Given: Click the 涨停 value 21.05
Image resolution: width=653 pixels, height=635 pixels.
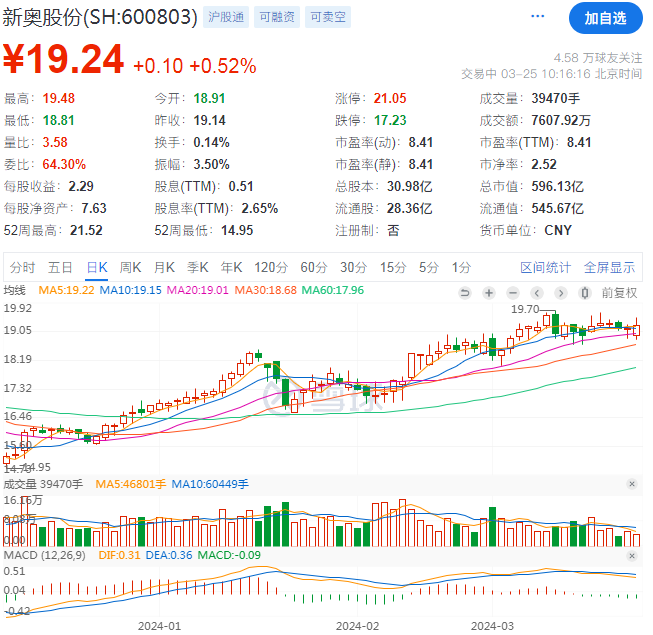Looking at the screenshot, I should [x=390, y=98].
